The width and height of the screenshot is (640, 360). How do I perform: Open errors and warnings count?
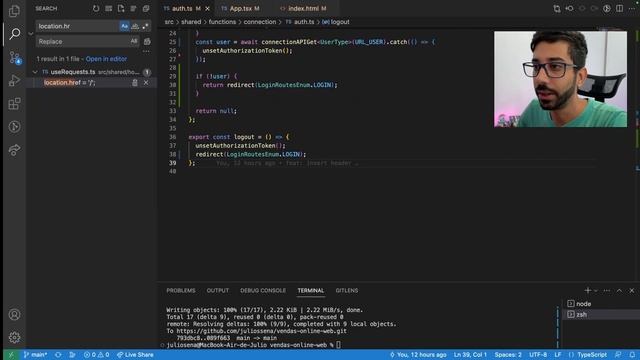(96, 355)
